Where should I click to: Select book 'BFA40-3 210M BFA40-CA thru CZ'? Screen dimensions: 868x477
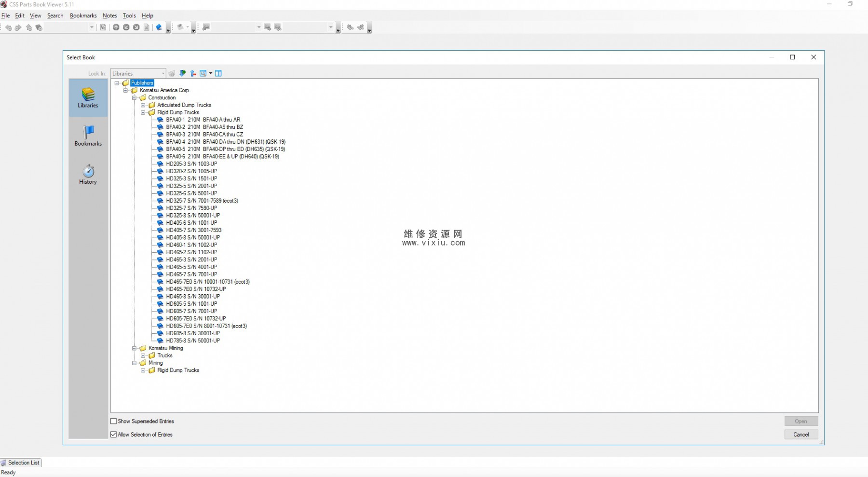204,135
